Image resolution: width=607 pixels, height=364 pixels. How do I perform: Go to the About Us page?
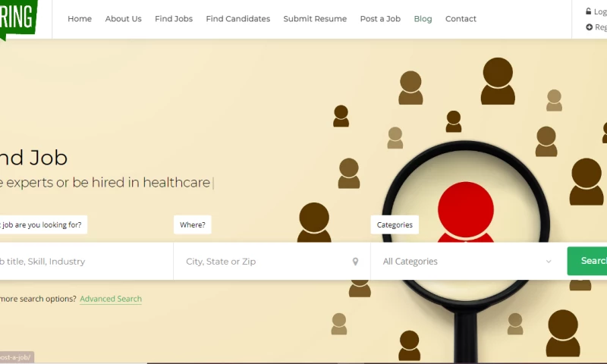pos(123,19)
